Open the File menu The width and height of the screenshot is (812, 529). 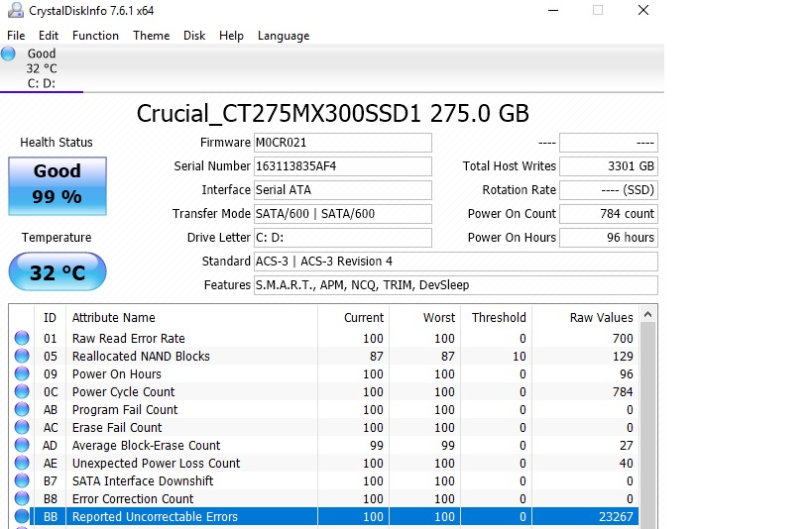pyautogui.click(x=16, y=36)
